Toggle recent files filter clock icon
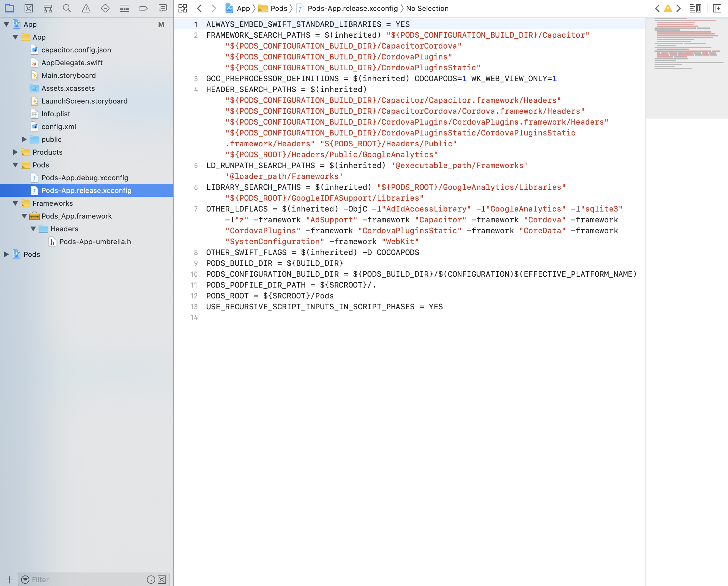This screenshot has height=586, width=728. [151, 580]
